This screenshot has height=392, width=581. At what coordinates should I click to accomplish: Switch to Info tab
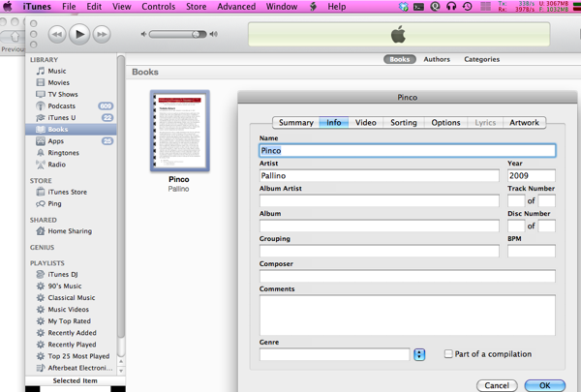333,123
